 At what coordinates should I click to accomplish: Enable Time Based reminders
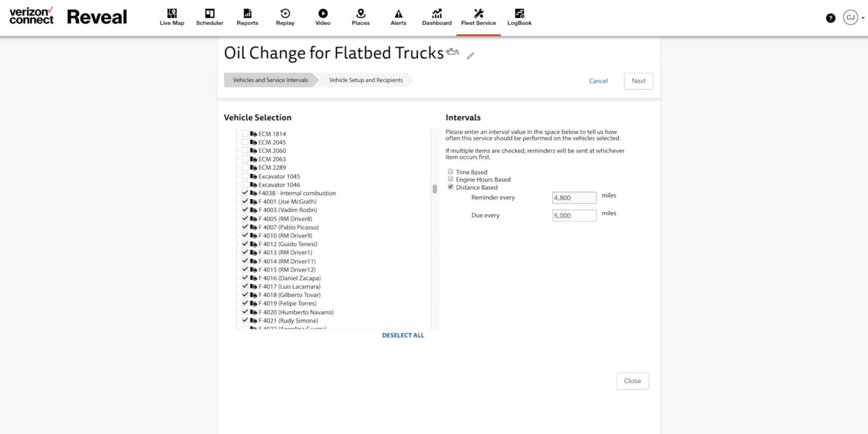[450, 171]
